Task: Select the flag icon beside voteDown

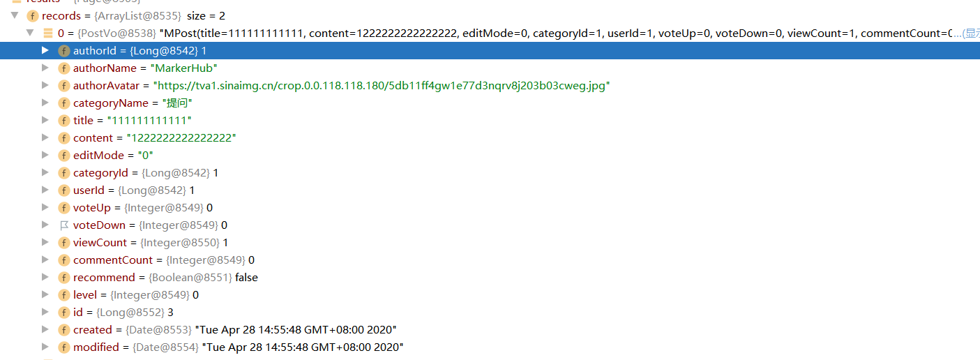Action: click(64, 225)
